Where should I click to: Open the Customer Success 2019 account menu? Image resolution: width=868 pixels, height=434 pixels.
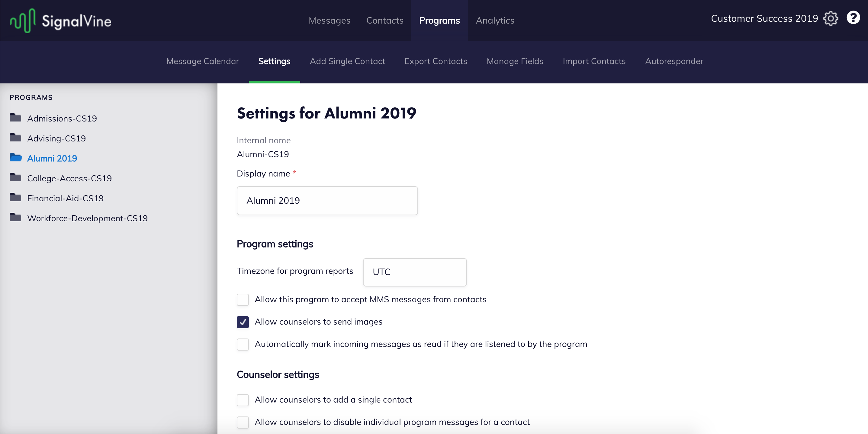pyautogui.click(x=764, y=18)
